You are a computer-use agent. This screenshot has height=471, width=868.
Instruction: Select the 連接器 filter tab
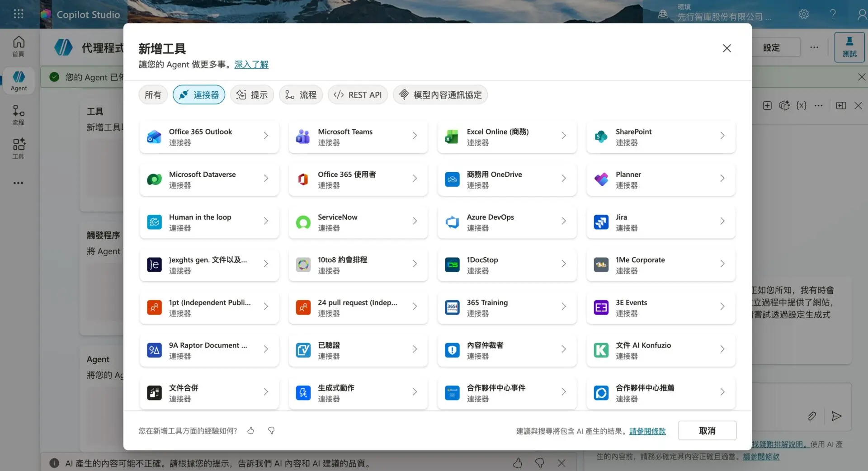199,95
